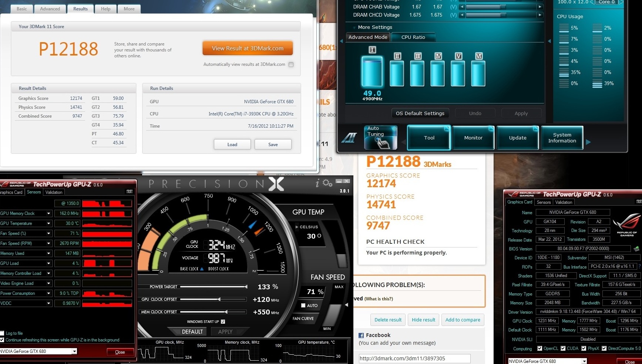The image size is (642, 364).
Task: Open Fan Speed (%) sensor dropdown
Action: pyautogui.click(x=48, y=233)
